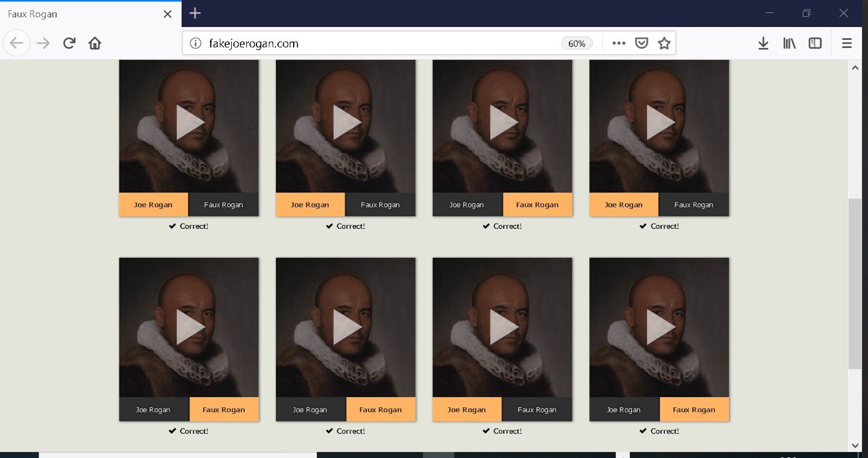868x458 pixels.
Task: Go forward one page in history
Action: 43,43
